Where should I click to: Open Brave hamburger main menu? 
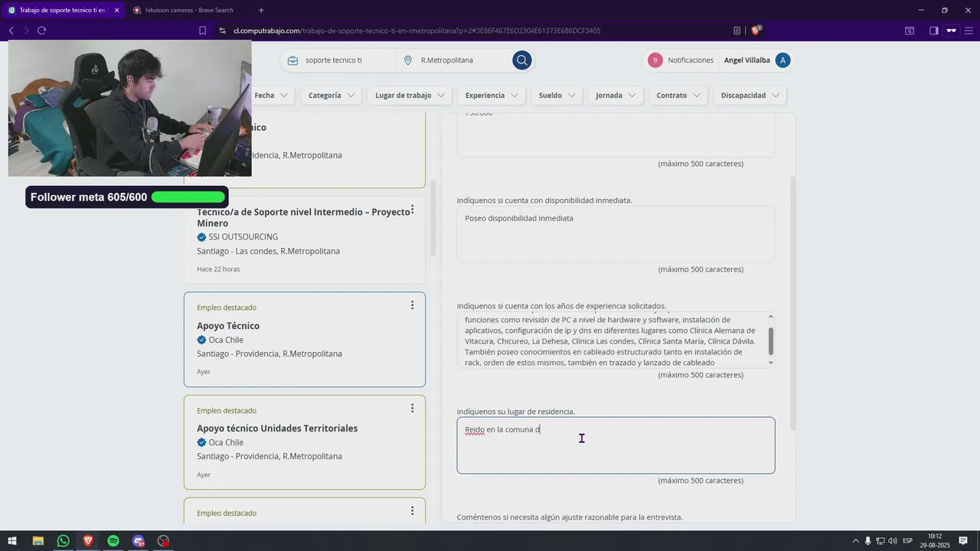pos(969,31)
